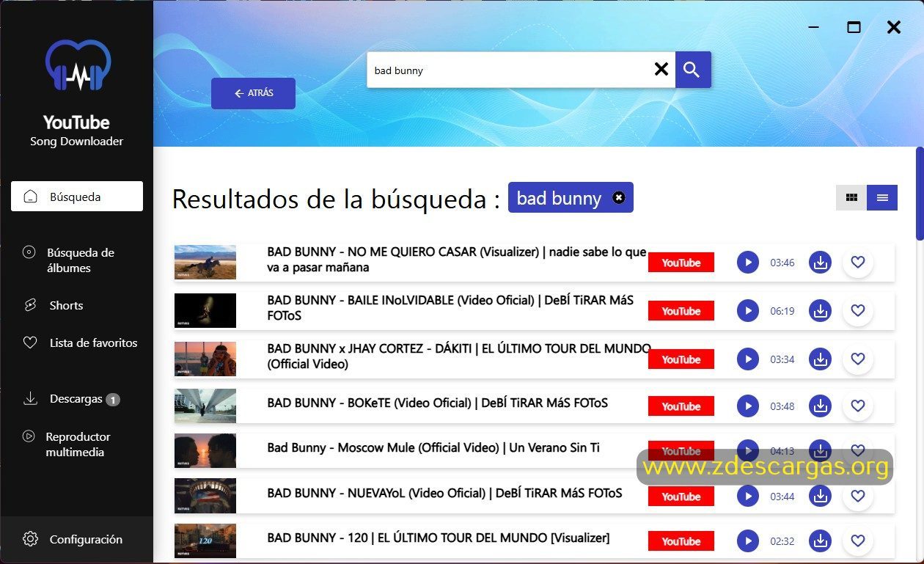Clear the search box text
Image resolution: width=924 pixels, height=564 pixels.
click(x=661, y=69)
